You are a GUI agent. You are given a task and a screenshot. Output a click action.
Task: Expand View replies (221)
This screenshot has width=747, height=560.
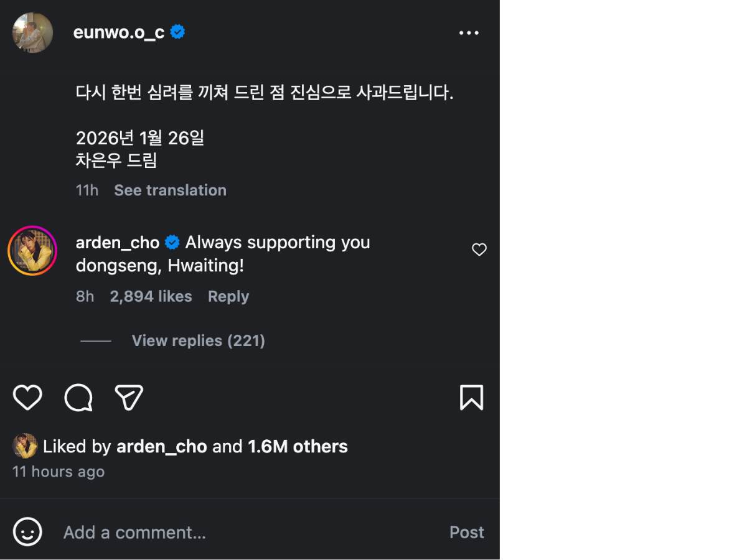pyautogui.click(x=198, y=340)
